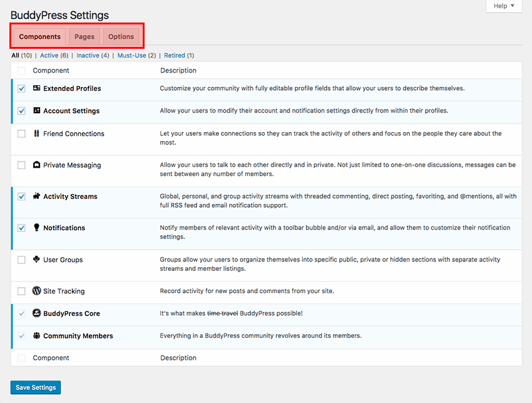The width and height of the screenshot is (532, 403).
Task: Click the Account Settings component icon
Action: click(37, 111)
